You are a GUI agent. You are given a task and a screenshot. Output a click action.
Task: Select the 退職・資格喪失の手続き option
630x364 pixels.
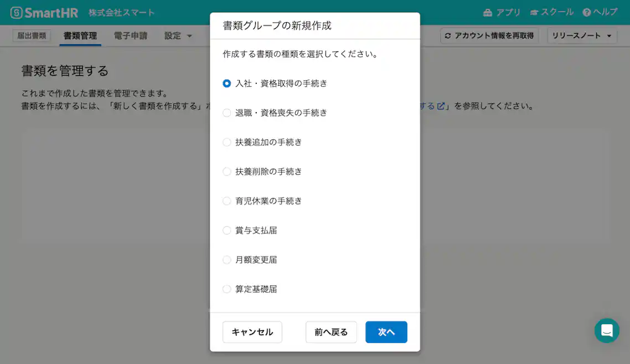point(226,112)
